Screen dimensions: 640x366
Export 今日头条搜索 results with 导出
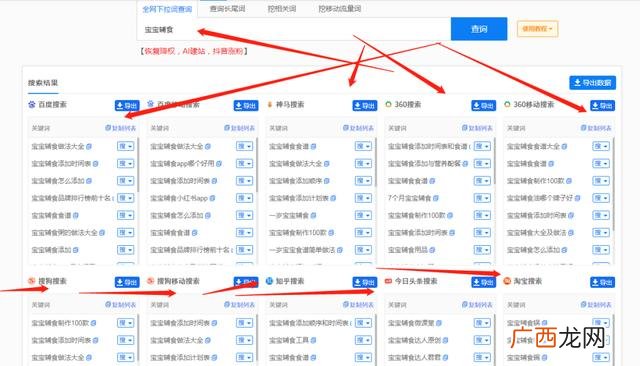click(483, 282)
